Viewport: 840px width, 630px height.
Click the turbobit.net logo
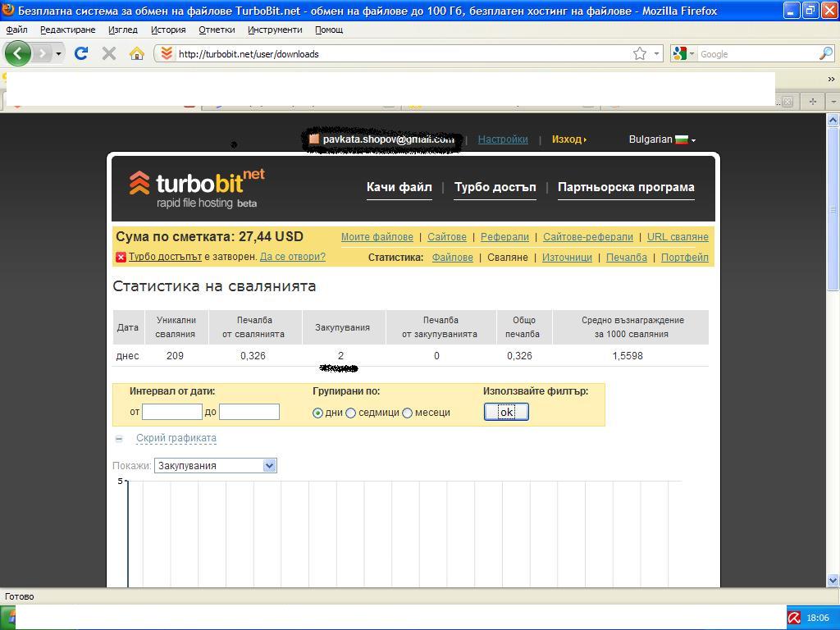[197, 189]
